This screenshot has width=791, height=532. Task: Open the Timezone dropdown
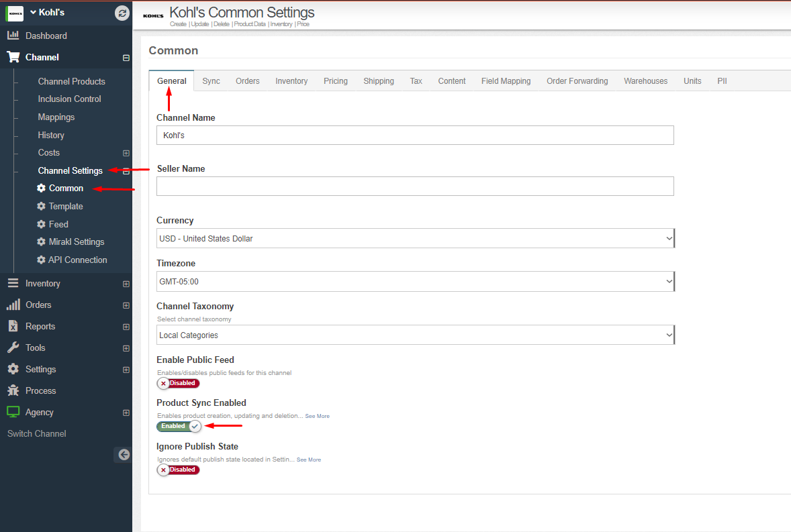pyautogui.click(x=415, y=281)
